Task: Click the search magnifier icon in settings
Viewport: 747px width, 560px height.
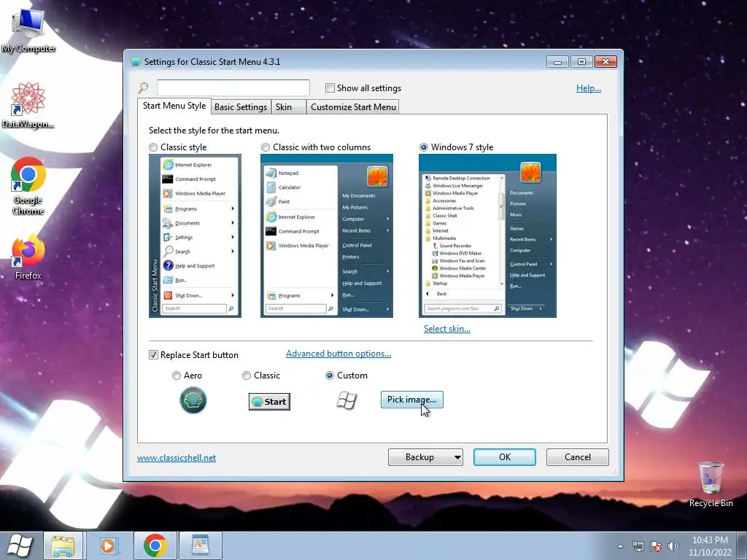Action: click(144, 87)
